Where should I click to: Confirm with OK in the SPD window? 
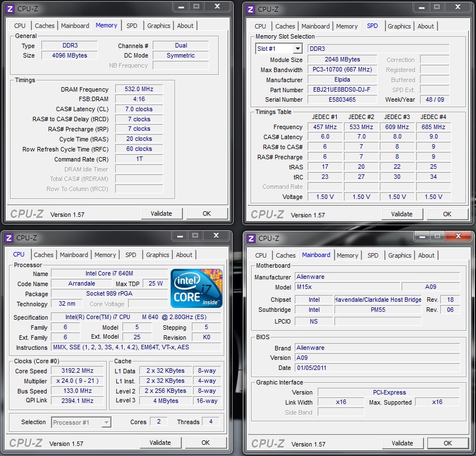click(x=447, y=214)
